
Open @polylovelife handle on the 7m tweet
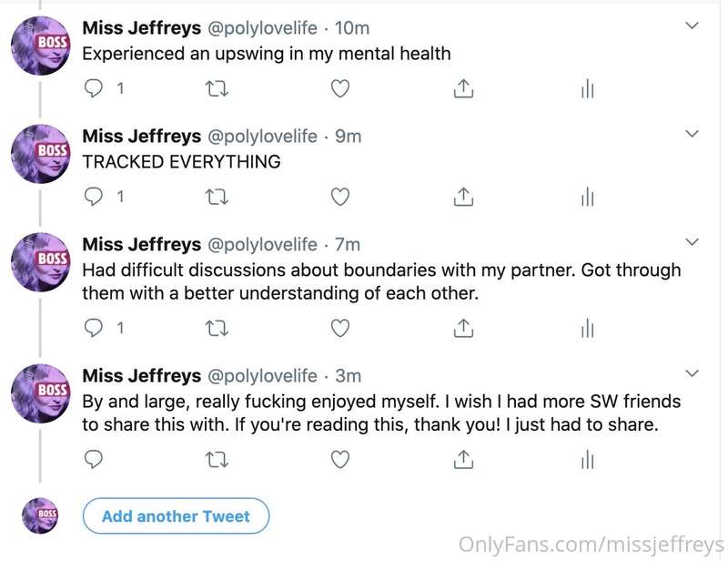262,244
